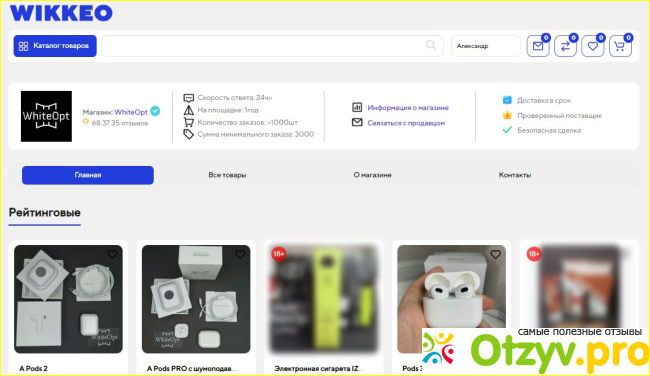This screenshot has width=650, height=376.
Task: Click the WhiteOpt store logo image
Action: pyautogui.click(x=46, y=116)
